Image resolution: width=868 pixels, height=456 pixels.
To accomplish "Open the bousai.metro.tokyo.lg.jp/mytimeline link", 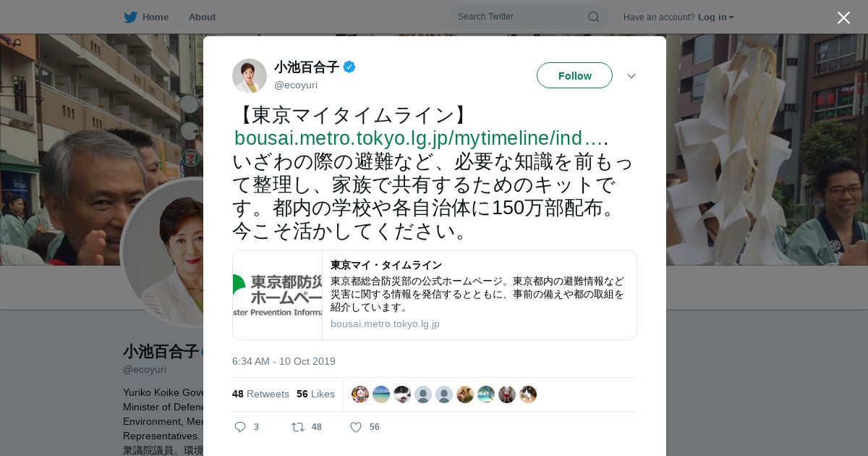I will tap(418, 138).
